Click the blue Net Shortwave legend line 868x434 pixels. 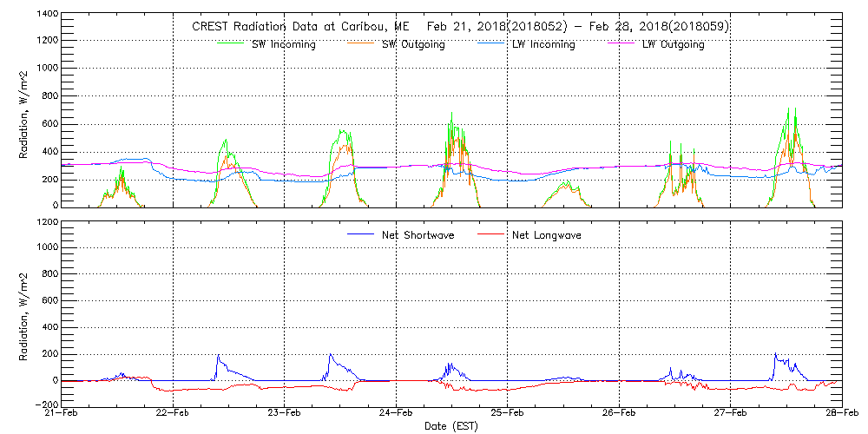click(x=360, y=234)
